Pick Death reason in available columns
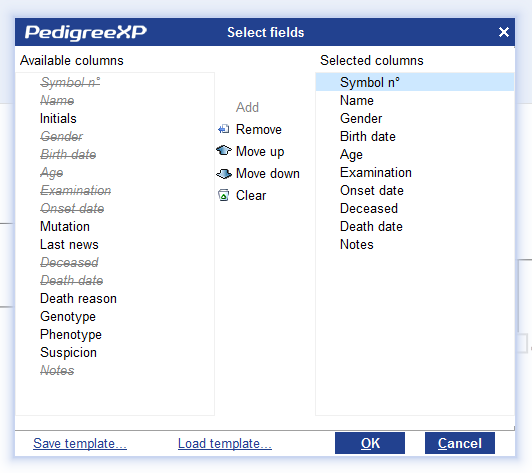532x473 pixels. point(78,298)
